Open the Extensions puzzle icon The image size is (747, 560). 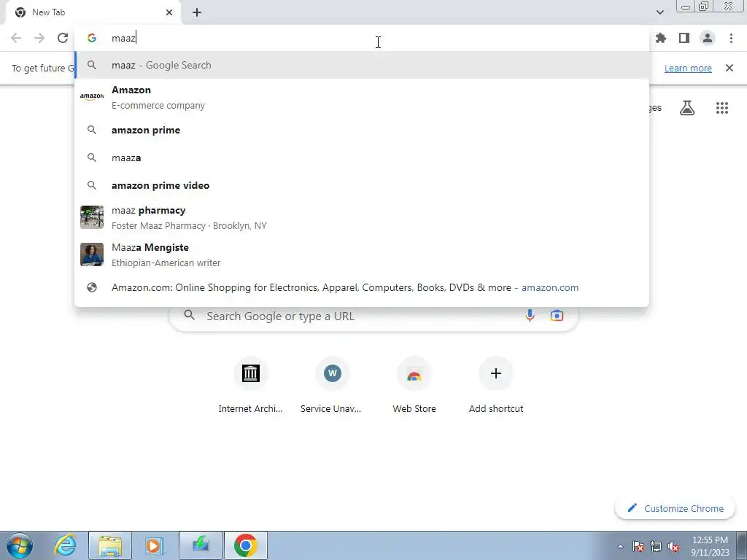[661, 38]
